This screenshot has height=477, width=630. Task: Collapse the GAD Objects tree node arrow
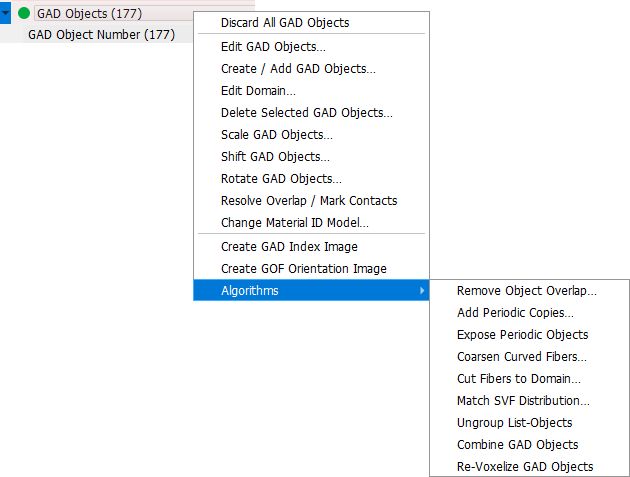click(6, 13)
